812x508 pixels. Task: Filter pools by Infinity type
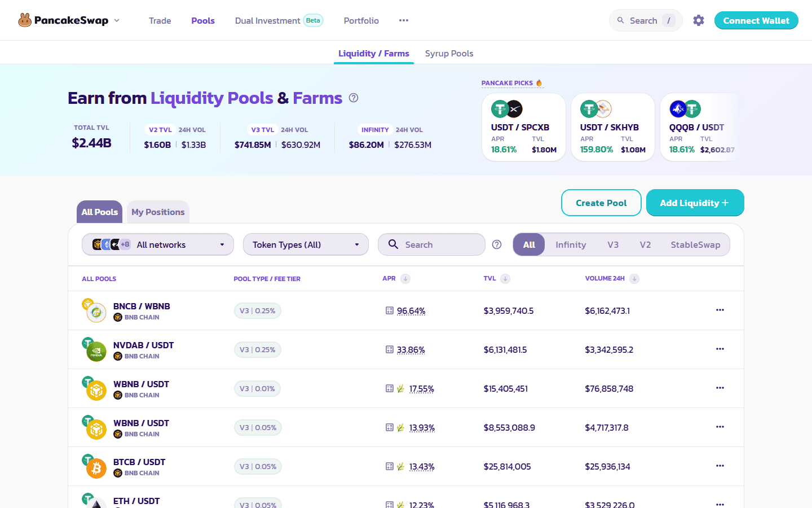[571, 244]
